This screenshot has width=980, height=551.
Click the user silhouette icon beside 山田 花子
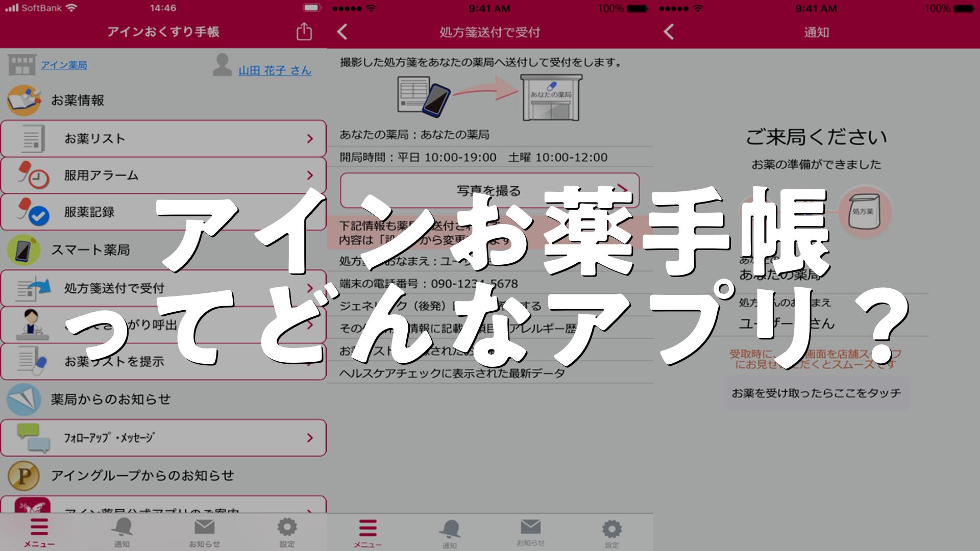coord(222,65)
